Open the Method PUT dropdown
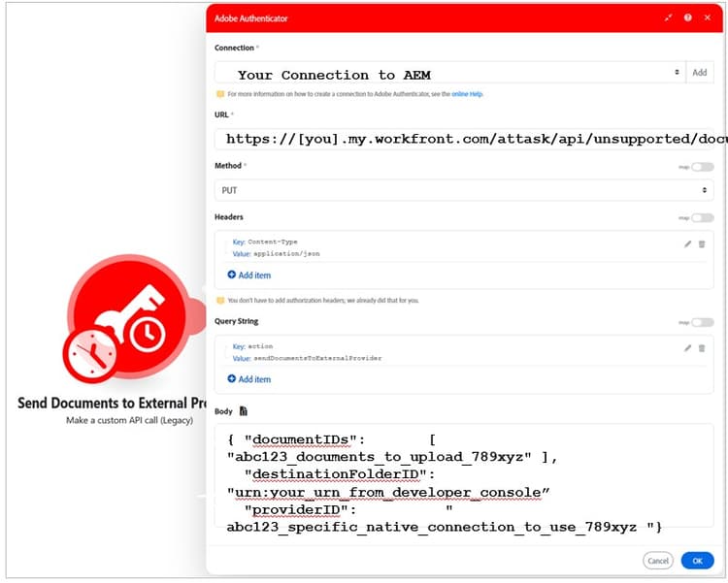This screenshot has width=728, height=583. [x=464, y=190]
